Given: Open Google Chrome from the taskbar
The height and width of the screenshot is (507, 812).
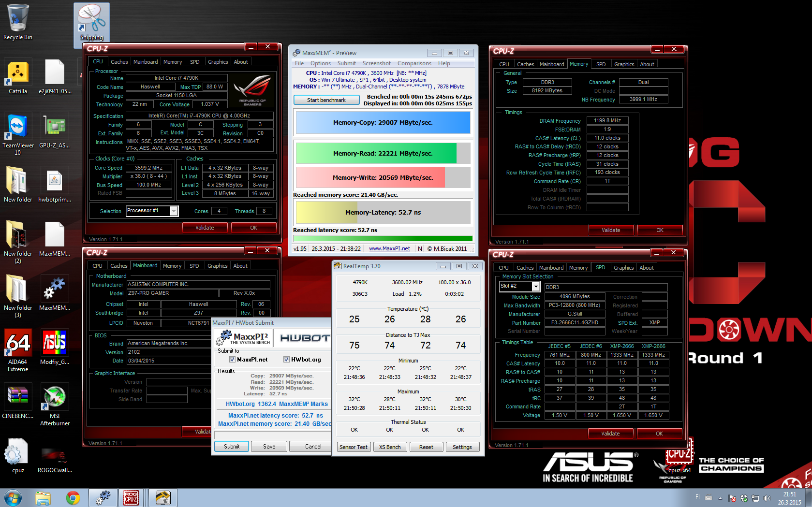Looking at the screenshot, I should point(73,498).
